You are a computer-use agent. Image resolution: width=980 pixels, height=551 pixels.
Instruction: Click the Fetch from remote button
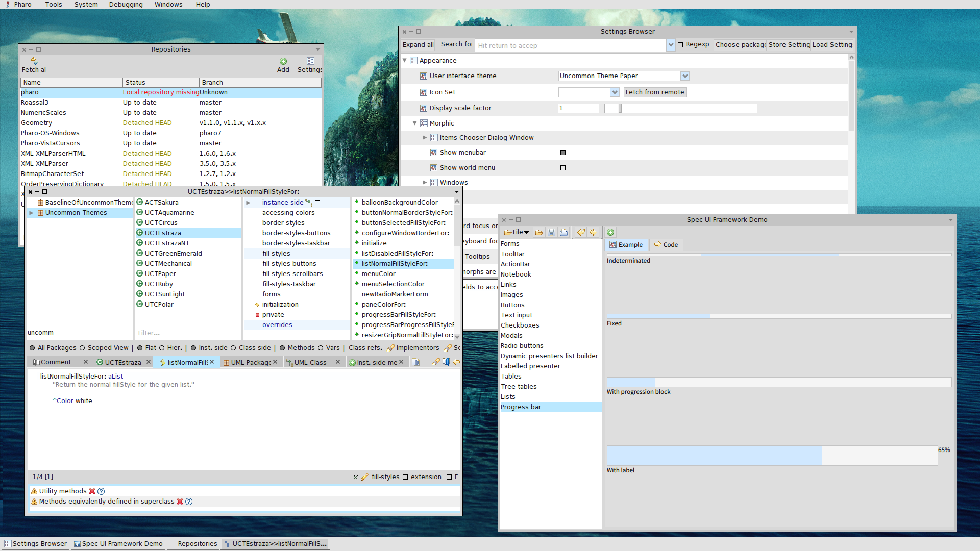click(654, 92)
